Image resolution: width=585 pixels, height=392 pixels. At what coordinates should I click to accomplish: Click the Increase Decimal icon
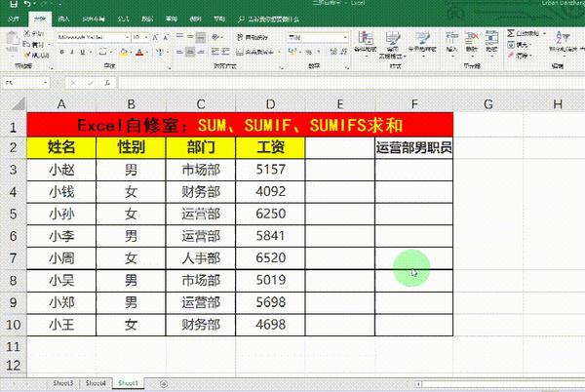click(333, 52)
